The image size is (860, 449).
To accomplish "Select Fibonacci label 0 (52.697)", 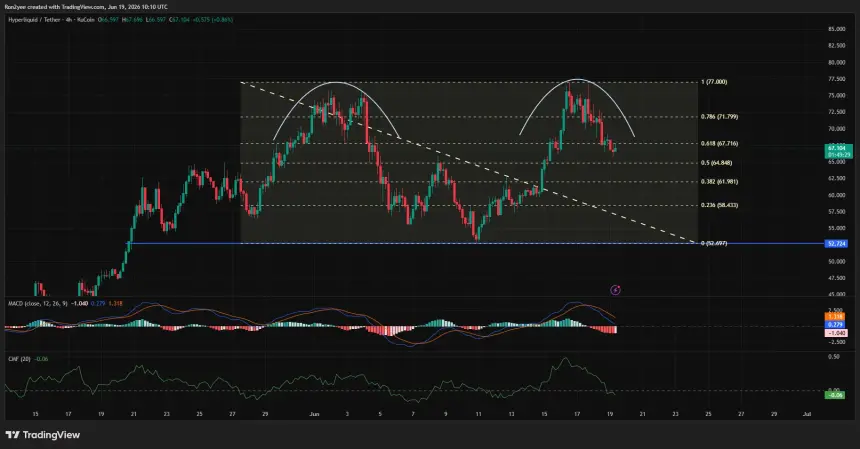I will pos(714,243).
